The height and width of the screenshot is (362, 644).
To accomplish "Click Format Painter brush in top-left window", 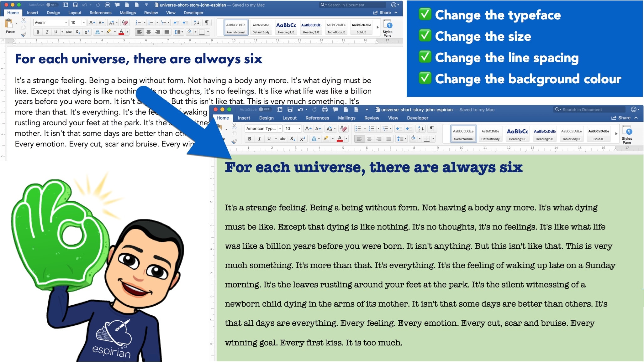I will click(x=24, y=34).
